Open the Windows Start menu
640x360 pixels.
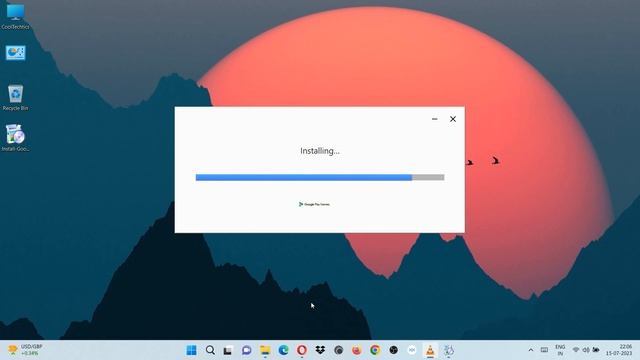tap(191, 350)
